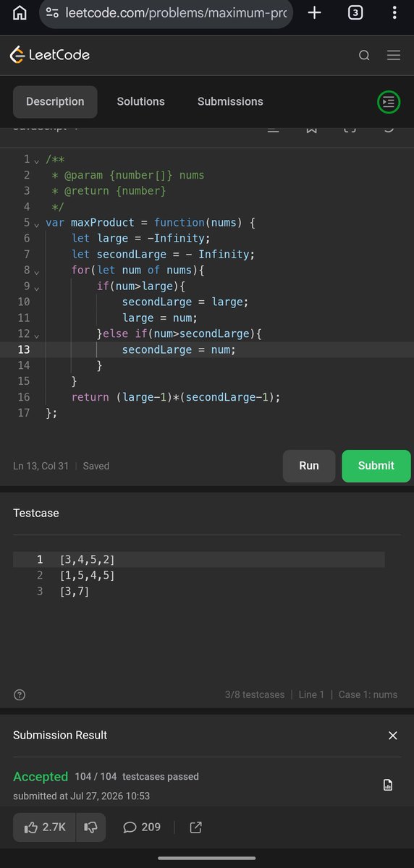The width and height of the screenshot is (414, 868).
Task: Click 'let large = -Infinity;' on line 6
Action: tap(140, 238)
